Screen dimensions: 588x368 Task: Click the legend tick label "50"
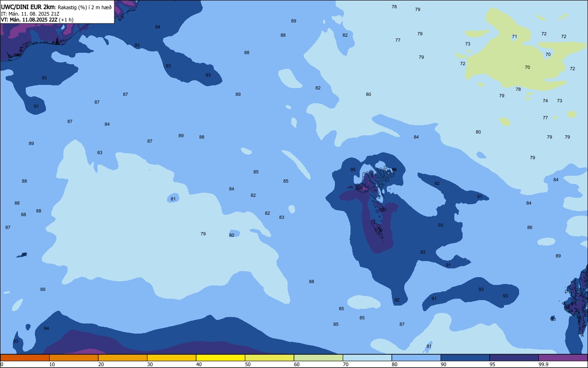tap(248, 364)
